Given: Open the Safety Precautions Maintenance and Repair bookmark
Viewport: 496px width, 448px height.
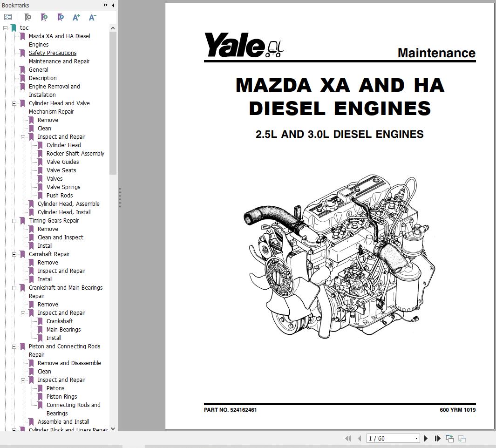Looking at the screenshot, I should coord(59,57).
